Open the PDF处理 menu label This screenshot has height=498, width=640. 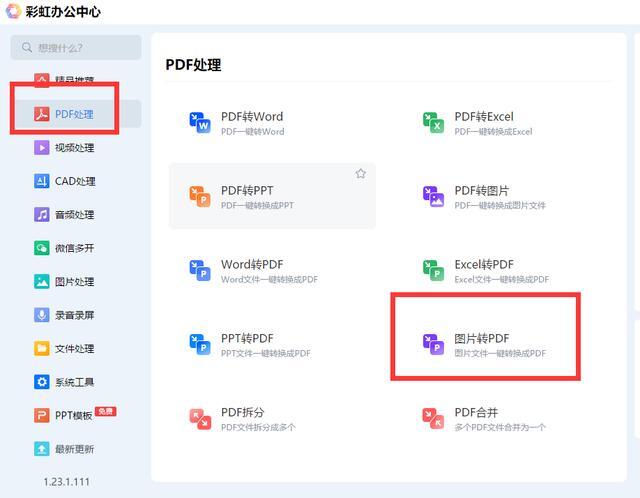[x=74, y=114]
